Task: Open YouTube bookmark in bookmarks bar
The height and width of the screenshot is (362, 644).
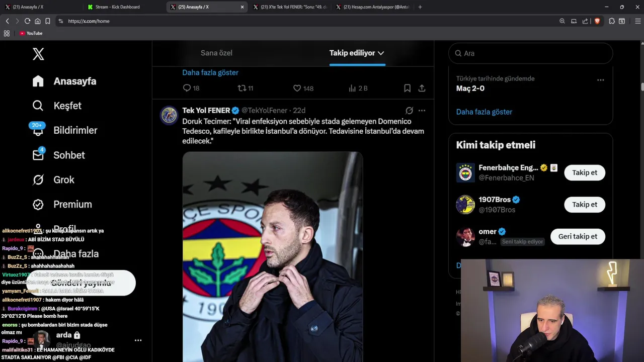Action: [31, 33]
